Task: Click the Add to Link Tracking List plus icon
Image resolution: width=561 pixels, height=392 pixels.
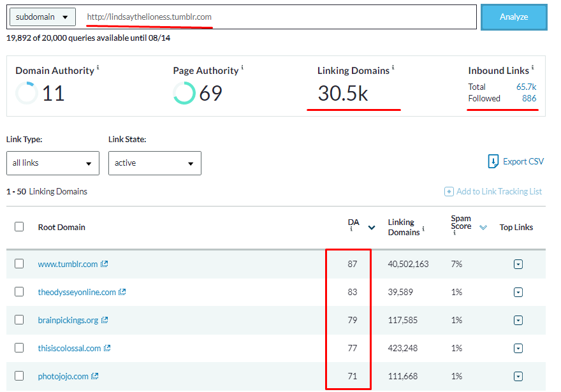Action: (x=449, y=192)
